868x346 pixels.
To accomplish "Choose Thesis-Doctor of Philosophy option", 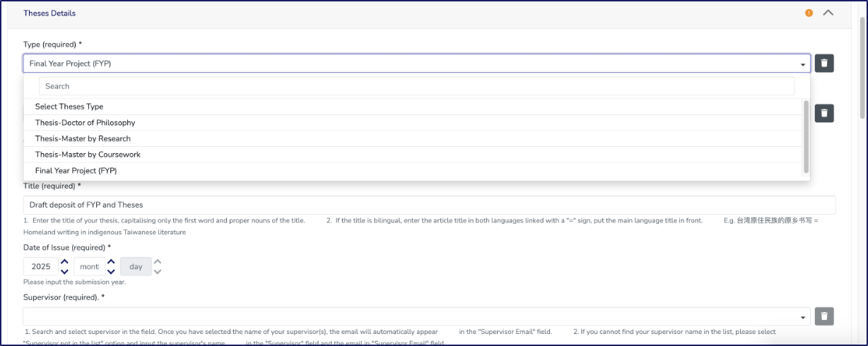I will 85,123.
